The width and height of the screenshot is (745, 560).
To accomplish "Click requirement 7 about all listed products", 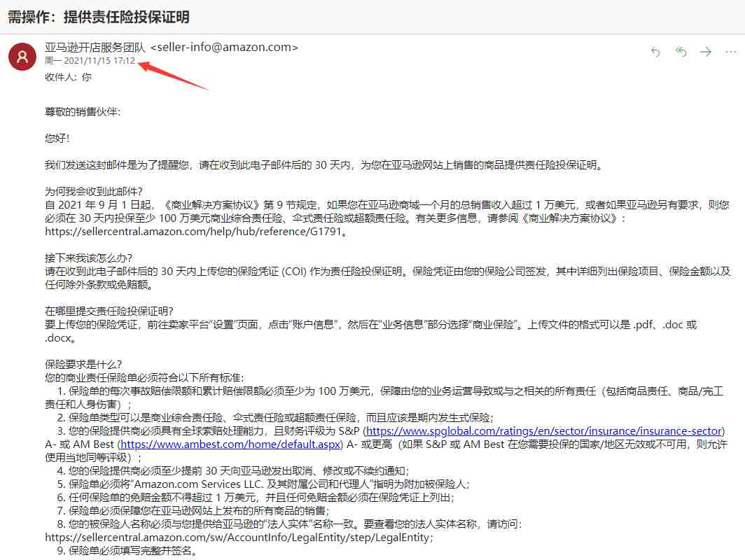I will (193, 511).
